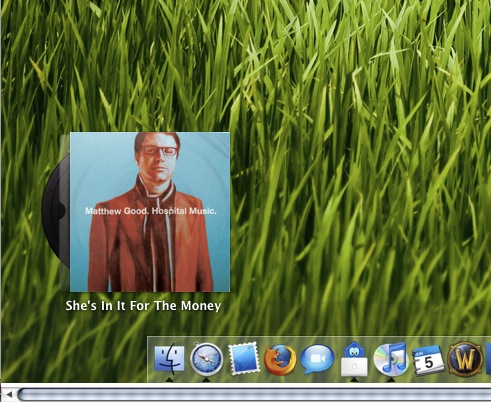Launch Firefox from the Dock
This screenshot has width=491, height=402.
point(280,360)
